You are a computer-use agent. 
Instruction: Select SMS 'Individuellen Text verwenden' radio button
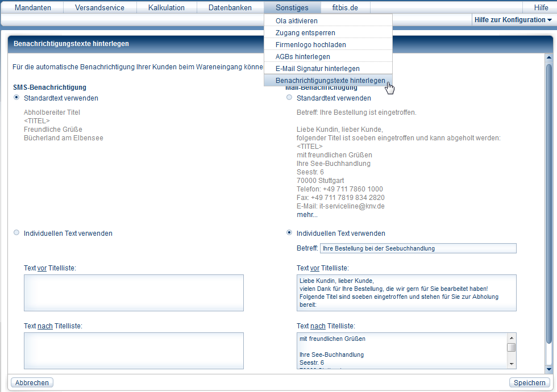tap(16, 233)
